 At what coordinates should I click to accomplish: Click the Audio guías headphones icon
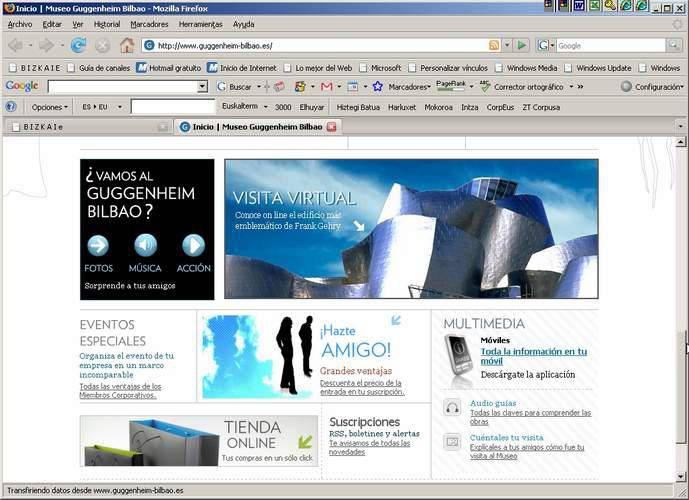click(x=452, y=408)
